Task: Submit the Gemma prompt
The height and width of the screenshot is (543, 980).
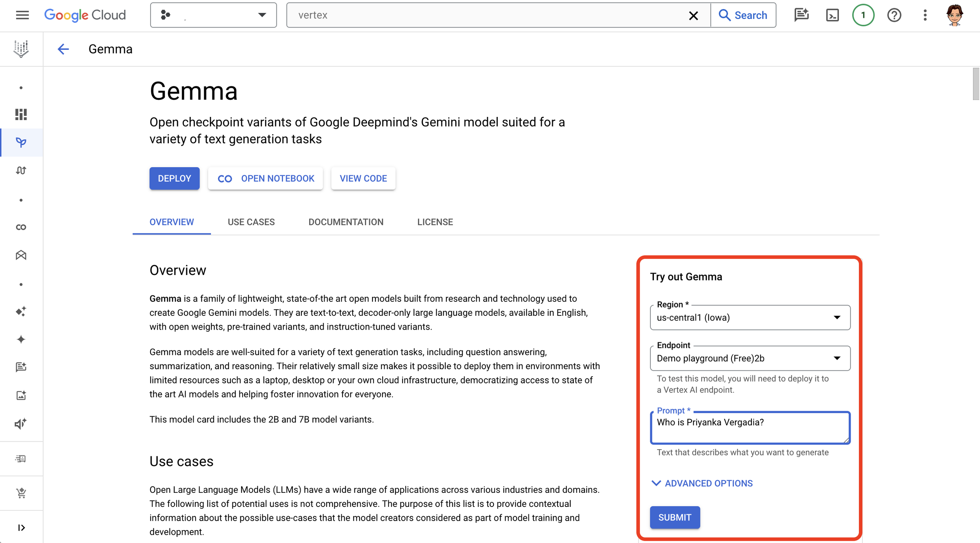Action: pos(675,517)
